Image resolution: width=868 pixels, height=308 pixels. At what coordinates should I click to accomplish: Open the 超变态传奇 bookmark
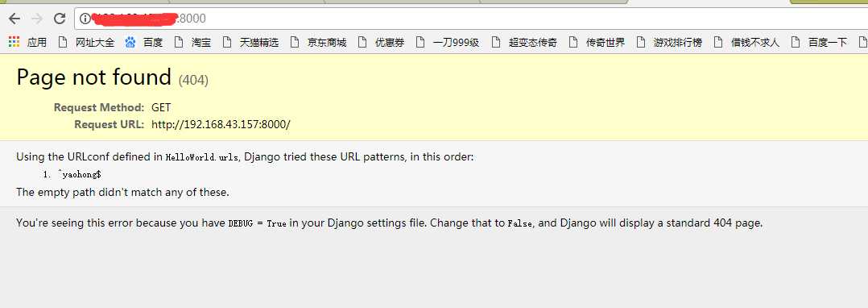pyautogui.click(x=523, y=42)
